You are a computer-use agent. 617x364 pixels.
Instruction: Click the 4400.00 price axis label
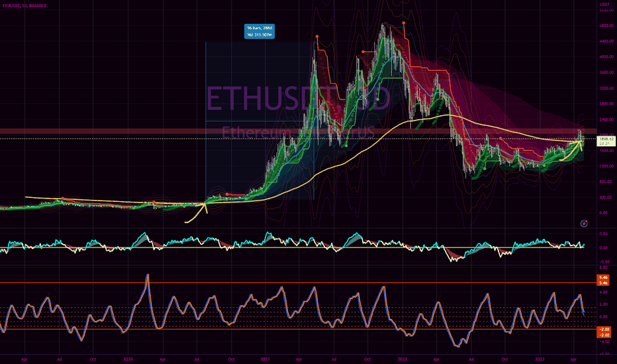click(606, 41)
